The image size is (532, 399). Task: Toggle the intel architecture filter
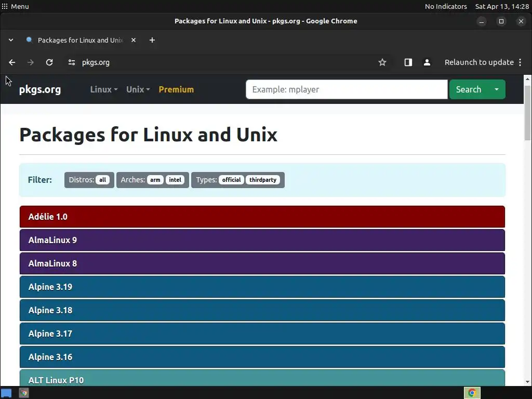(x=175, y=180)
